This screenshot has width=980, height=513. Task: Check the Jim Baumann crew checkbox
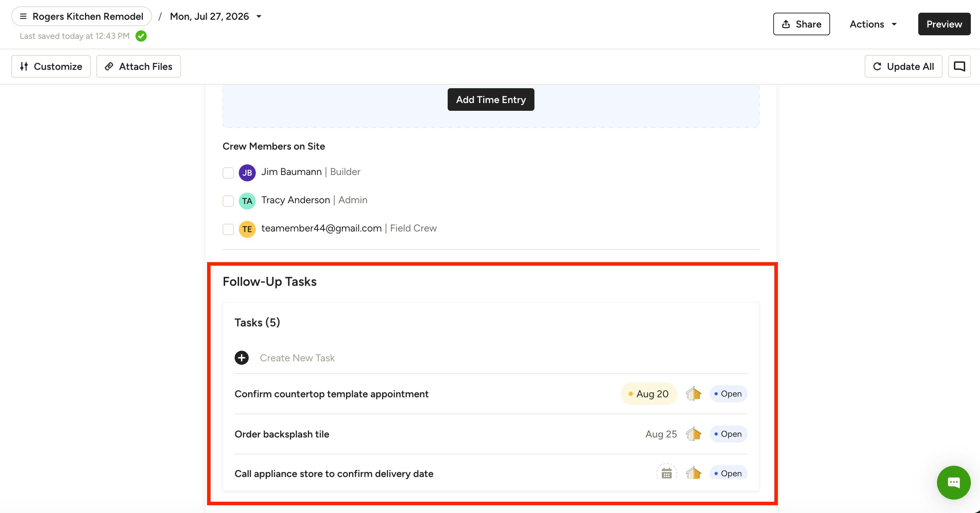[228, 173]
